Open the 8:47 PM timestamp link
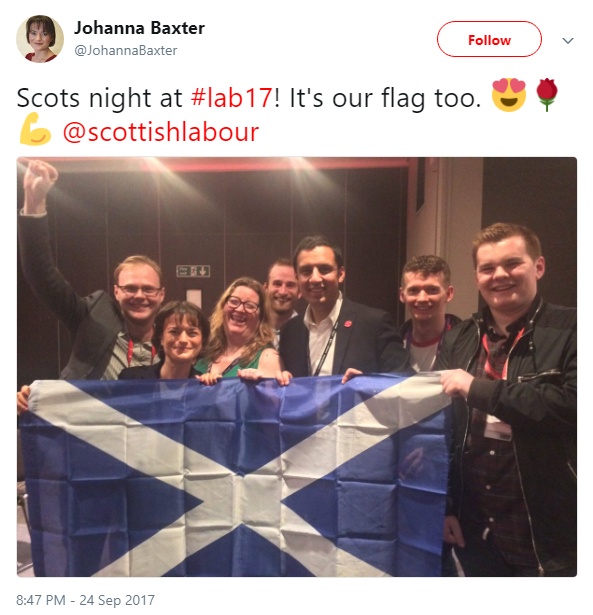Screen dimensions: 593x615 [41, 600]
